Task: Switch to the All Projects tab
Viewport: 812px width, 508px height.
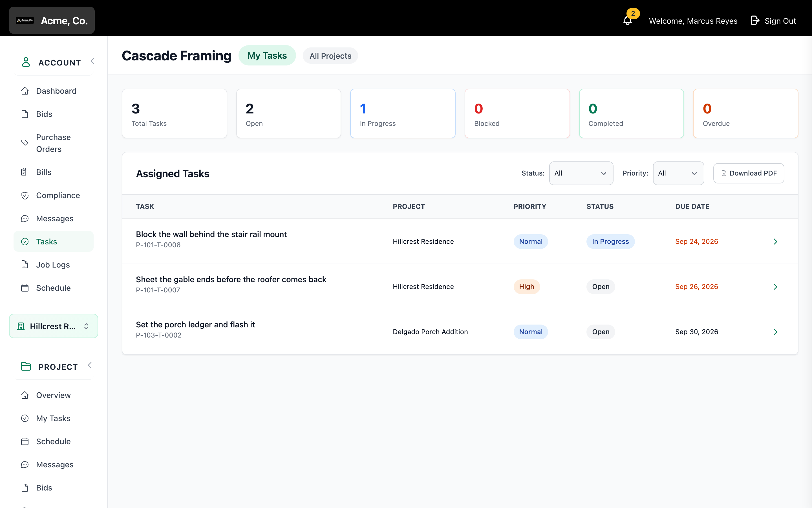Action: coord(330,56)
